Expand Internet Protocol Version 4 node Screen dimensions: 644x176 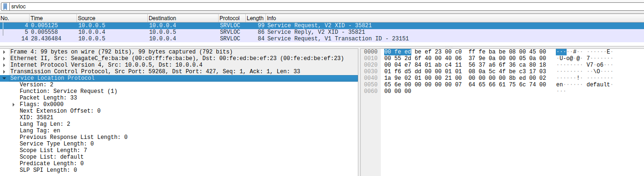pyautogui.click(x=4, y=65)
